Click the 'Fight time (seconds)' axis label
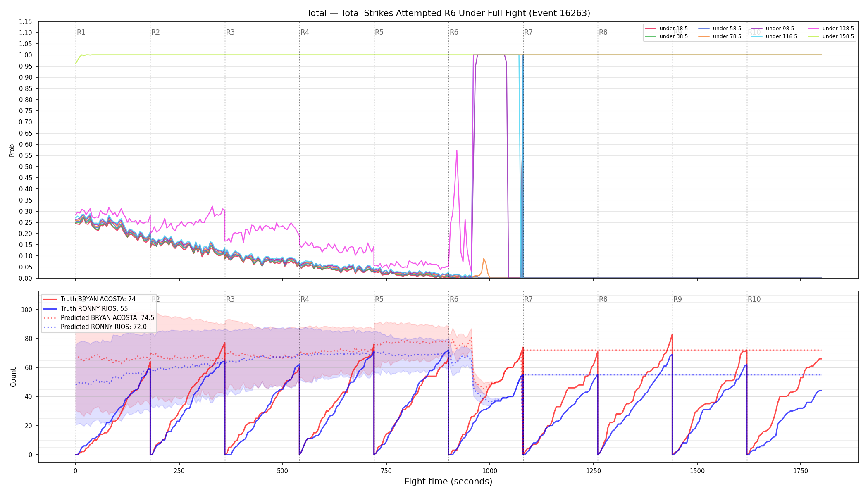 click(448, 482)
